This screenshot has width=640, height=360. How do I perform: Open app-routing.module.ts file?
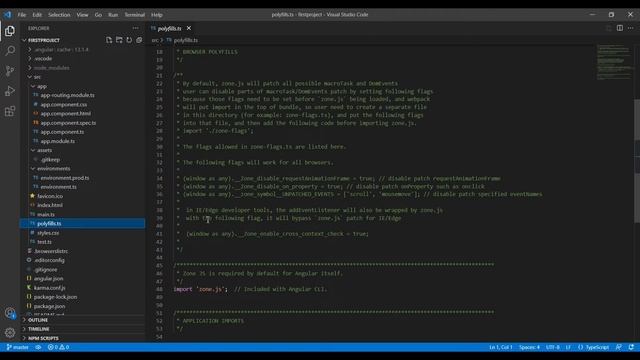[67, 95]
